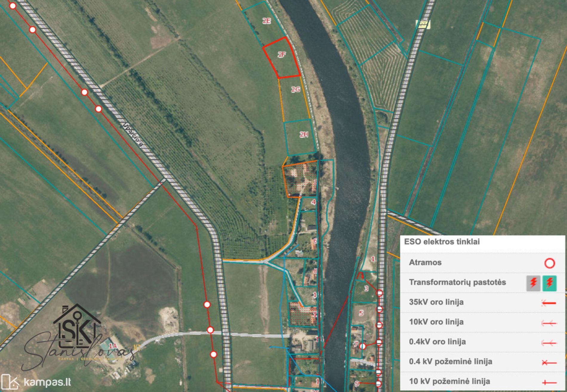Click the yellow road sign marker on map
This screenshot has width=567, height=392.
[x=423, y=24]
